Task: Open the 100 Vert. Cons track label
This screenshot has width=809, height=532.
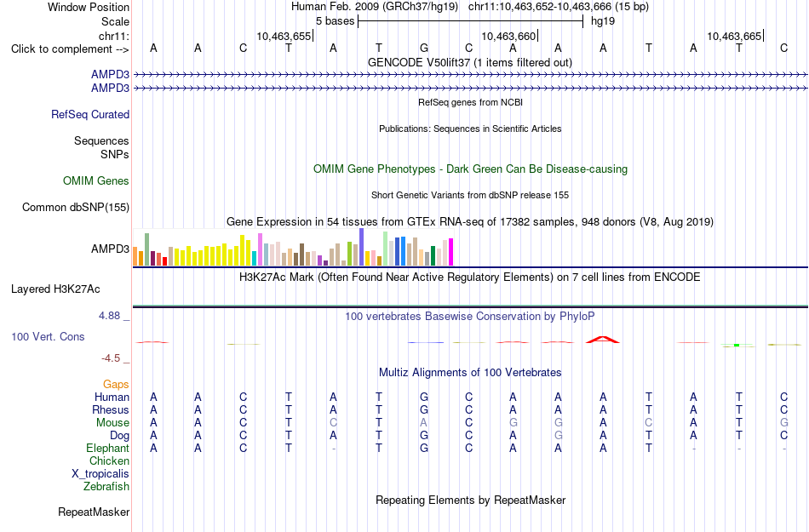Action: pyautogui.click(x=48, y=336)
